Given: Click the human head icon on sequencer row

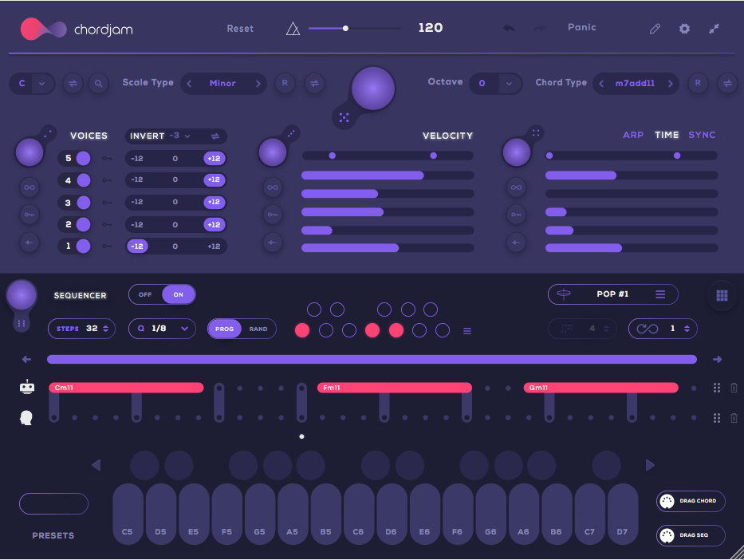Looking at the screenshot, I should (x=26, y=418).
